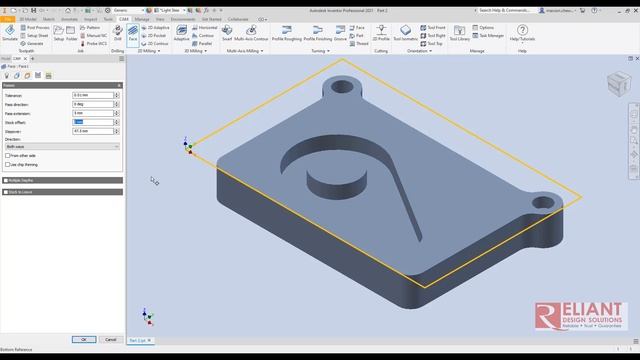Viewport: 640px width, 360px height.
Task: Open the Generic material dropdown
Action: [x=128, y=10]
